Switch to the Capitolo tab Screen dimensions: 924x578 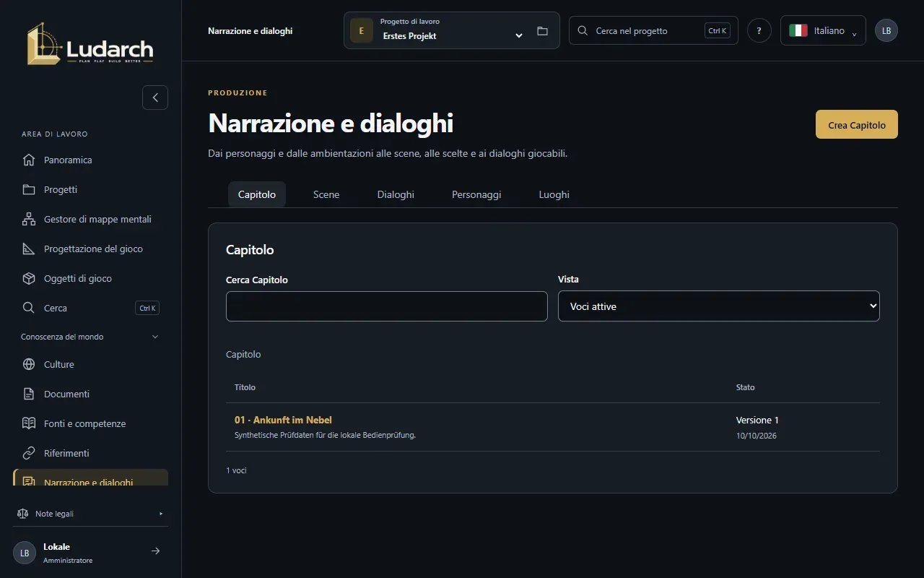coord(257,194)
